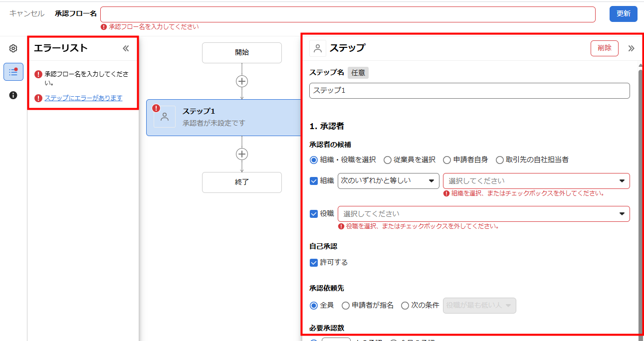Add step using plus icon above 終了
The height and width of the screenshot is (341, 644).
click(x=242, y=154)
